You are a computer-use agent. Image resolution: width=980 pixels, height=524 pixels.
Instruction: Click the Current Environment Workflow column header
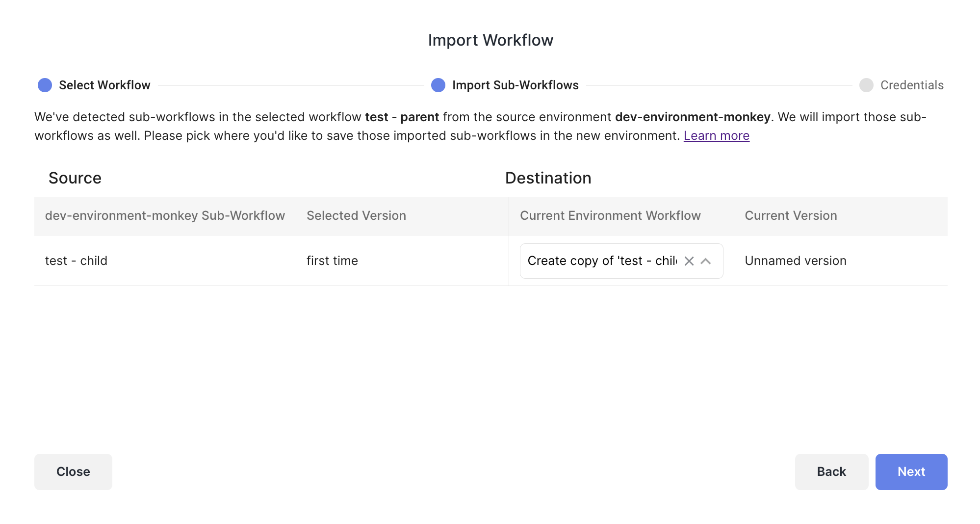click(610, 215)
